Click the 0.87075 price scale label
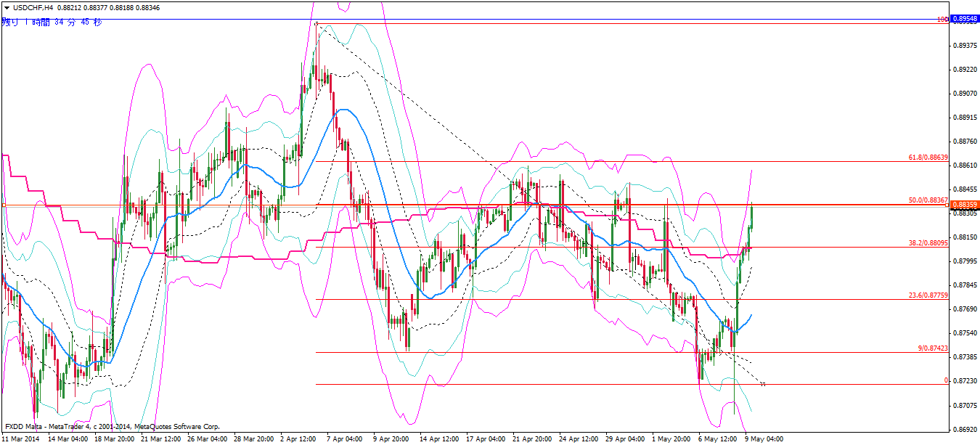Viewport: 980px width, 445px height. [965, 405]
